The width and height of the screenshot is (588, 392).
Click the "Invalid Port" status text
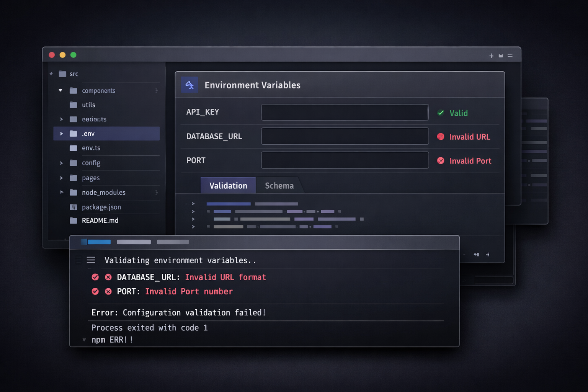point(470,161)
